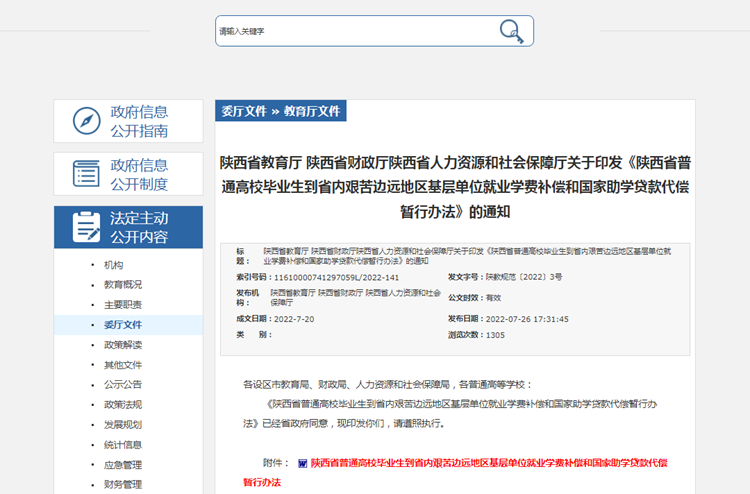
Task: Click 委厅文件 in the breadcrumb
Action: point(243,111)
